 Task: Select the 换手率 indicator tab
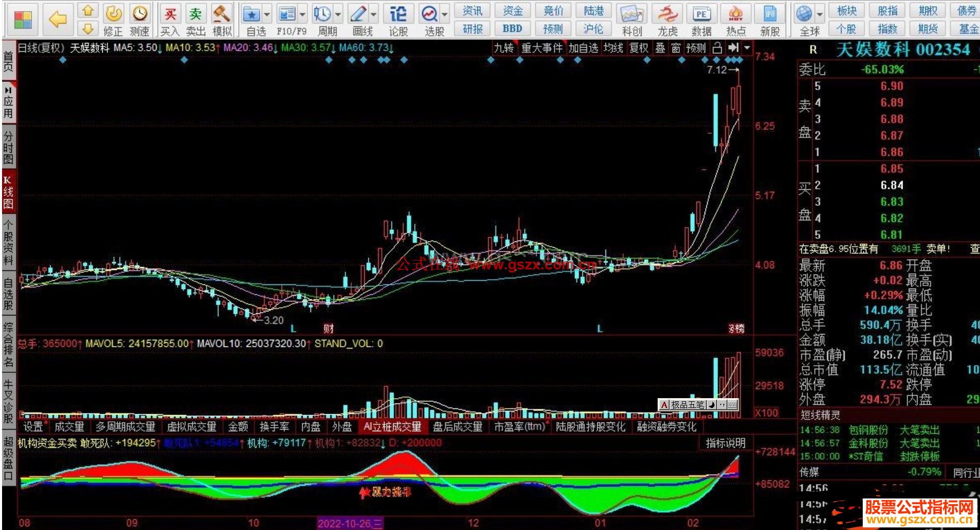click(x=274, y=427)
